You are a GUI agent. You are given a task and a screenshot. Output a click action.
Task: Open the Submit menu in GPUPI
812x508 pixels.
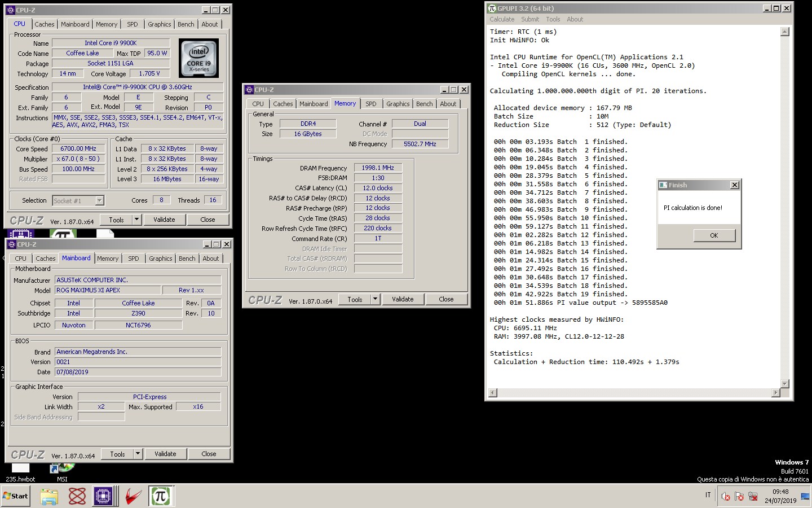pos(530,19)
